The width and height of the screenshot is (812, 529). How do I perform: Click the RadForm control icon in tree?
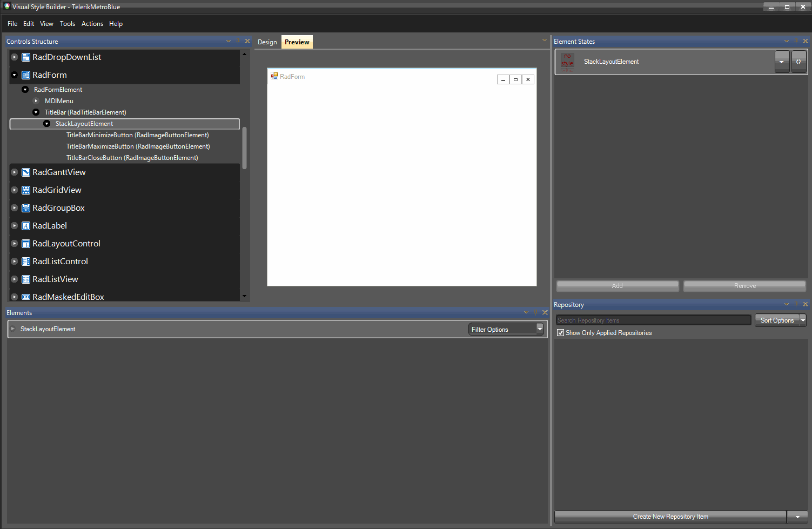[25, 75]
